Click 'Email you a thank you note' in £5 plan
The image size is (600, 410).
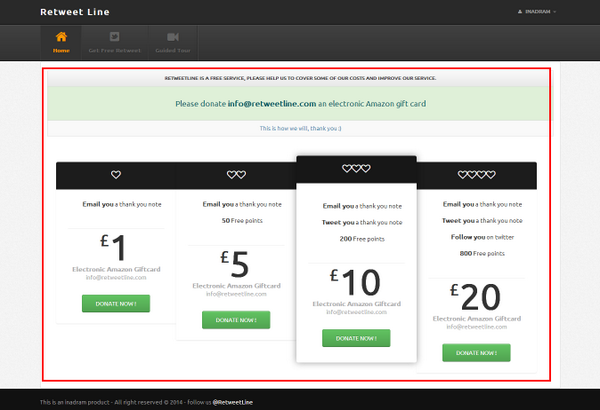pyautogui.click(x=242, y=204)
